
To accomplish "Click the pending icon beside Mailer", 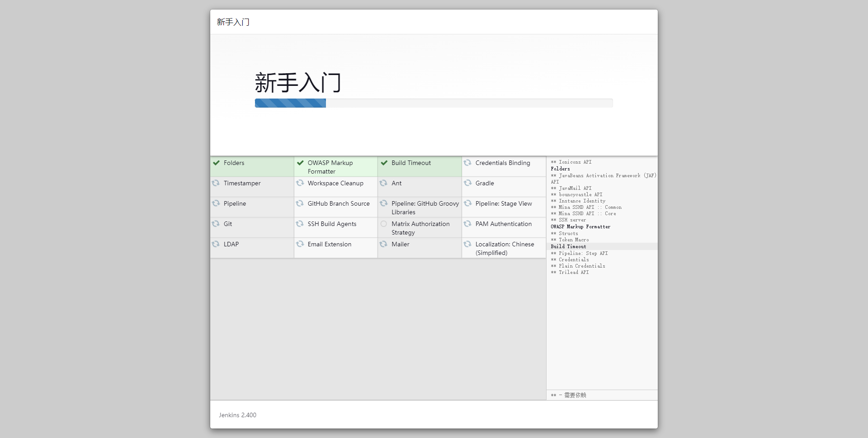I will [384, 244].
